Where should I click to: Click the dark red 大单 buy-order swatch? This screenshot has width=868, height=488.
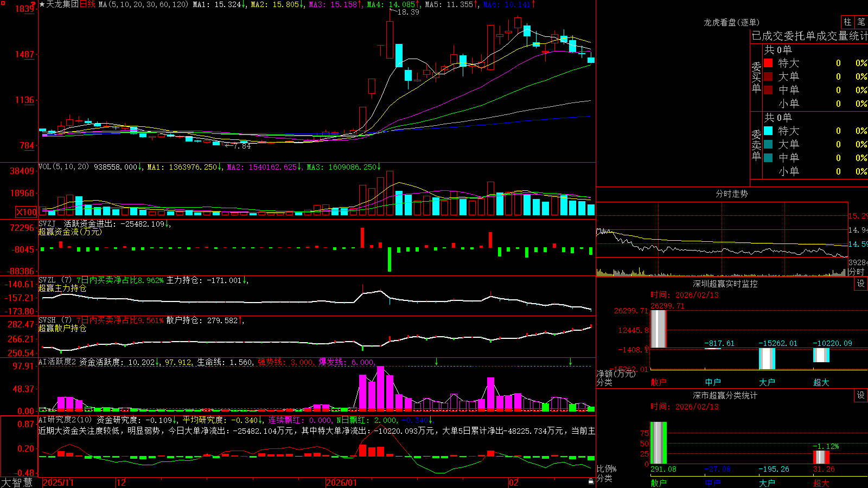tap(768, 76)
